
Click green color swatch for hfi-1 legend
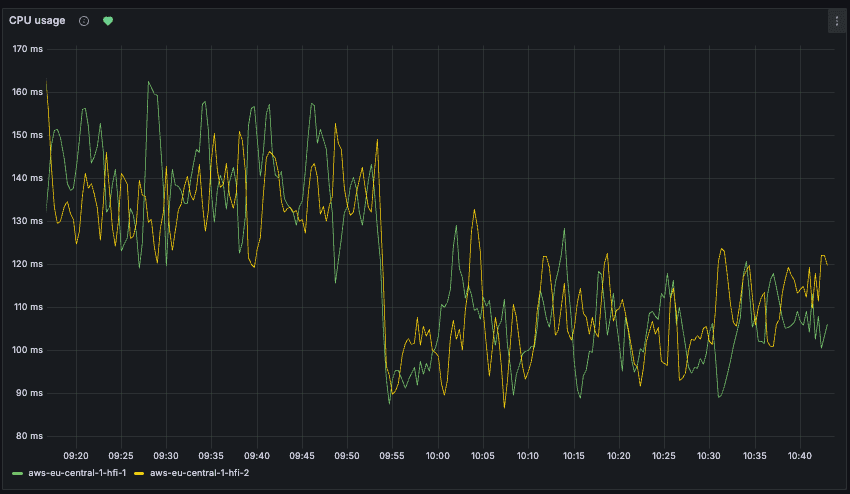click(x=17, y=473)
